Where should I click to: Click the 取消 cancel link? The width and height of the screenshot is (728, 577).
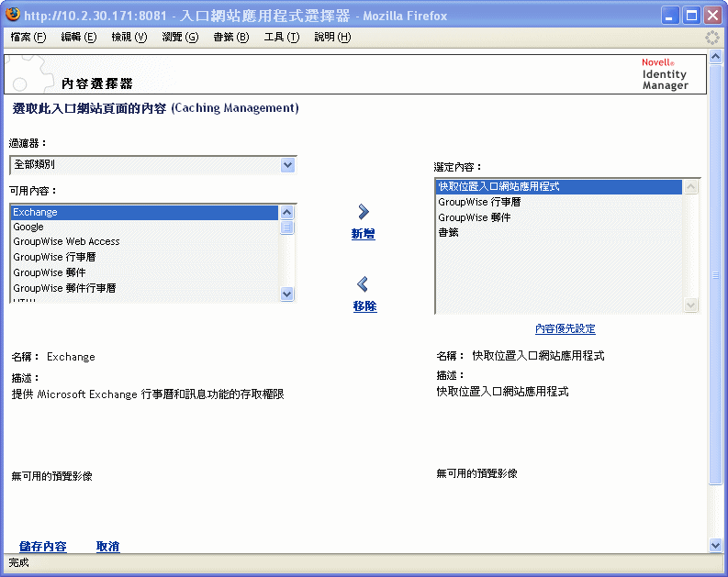[x=107, y=547]
